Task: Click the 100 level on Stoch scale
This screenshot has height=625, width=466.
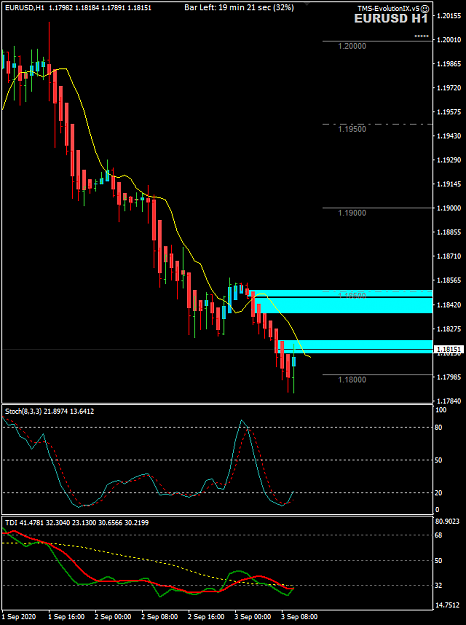Action: (x=442, y=409)
